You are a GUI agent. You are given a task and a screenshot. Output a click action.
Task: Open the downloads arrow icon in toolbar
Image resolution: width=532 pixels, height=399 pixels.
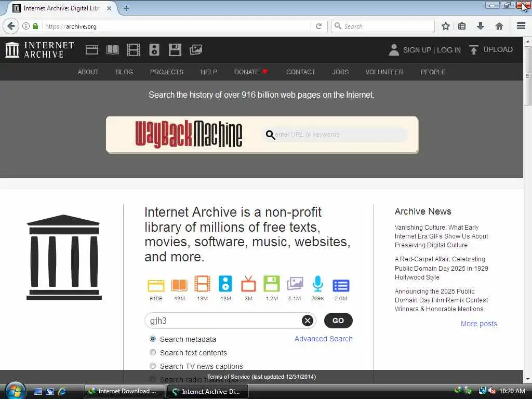pos(481,26)
